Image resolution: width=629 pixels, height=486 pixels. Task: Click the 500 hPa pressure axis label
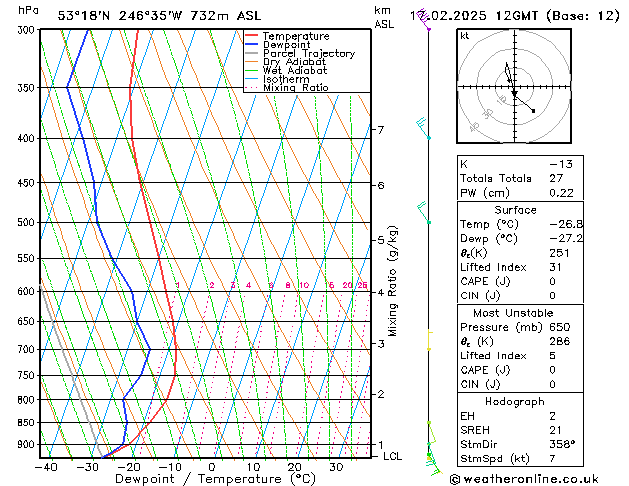pos(26,222)
